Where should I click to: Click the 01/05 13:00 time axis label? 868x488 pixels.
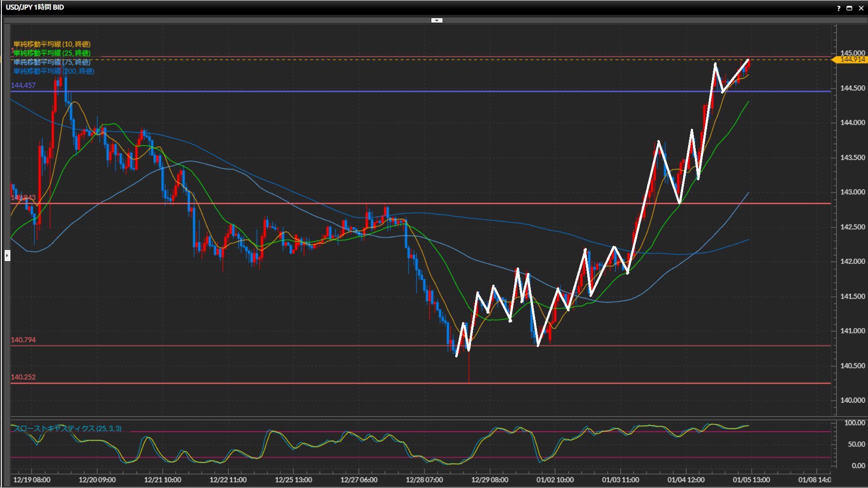(x=751, y=480)
